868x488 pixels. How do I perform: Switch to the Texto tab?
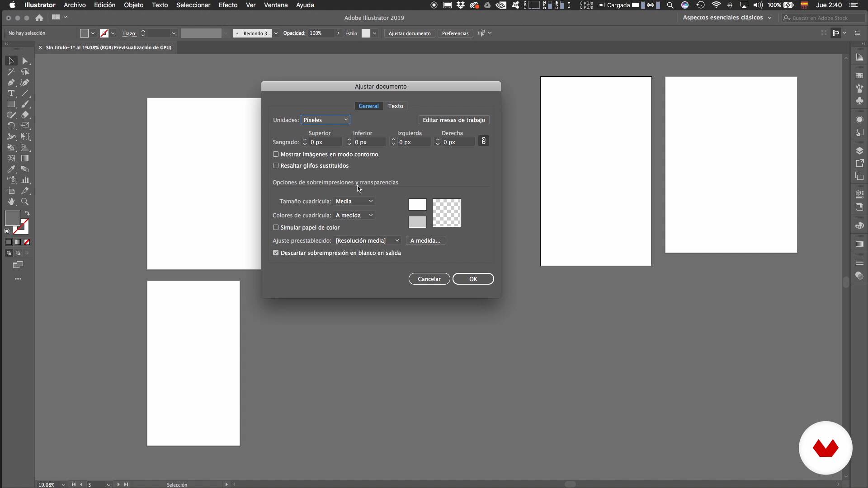coord(395,106)
